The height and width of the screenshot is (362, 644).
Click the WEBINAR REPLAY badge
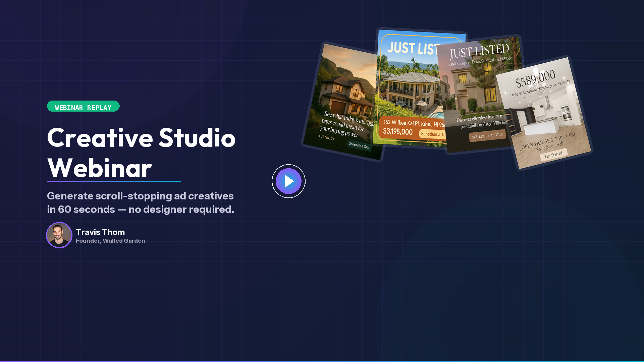coord(83,106)
